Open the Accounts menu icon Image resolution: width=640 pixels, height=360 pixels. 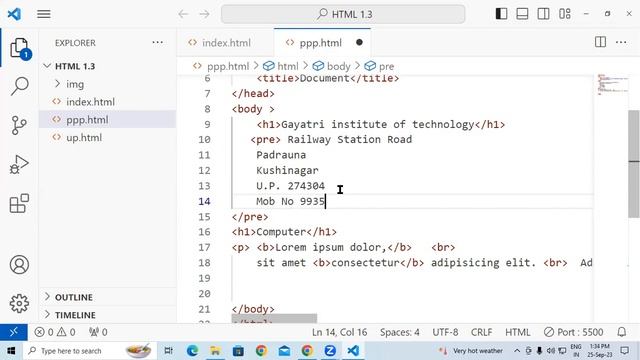pyautogui.click(x=19, y=264)
